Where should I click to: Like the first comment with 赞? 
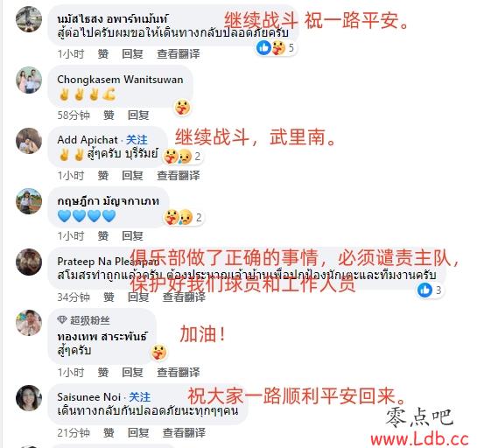pos(103,54)
